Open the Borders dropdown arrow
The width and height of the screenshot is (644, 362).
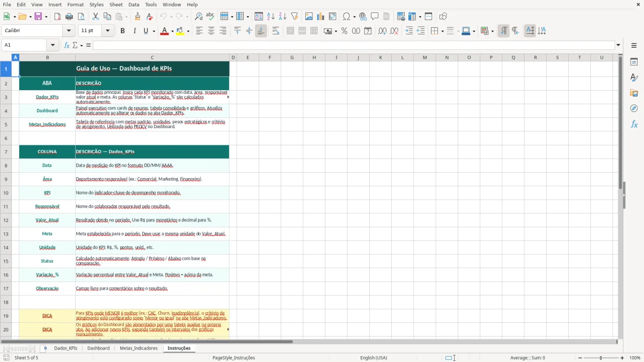click(x=442, y=31)
